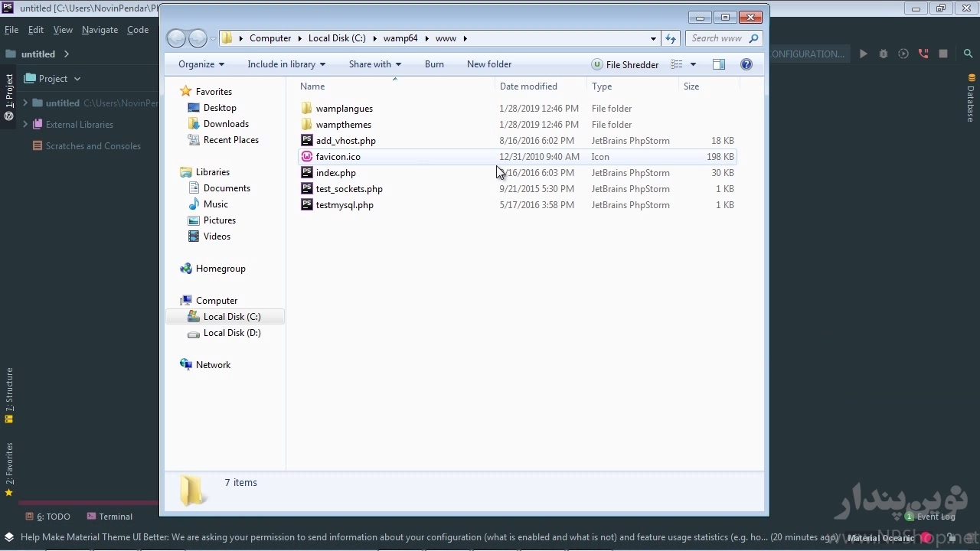This screenshot has height=551, width=980.
Task: Toggle the Database side panel
Action: [x=971, y=99]
